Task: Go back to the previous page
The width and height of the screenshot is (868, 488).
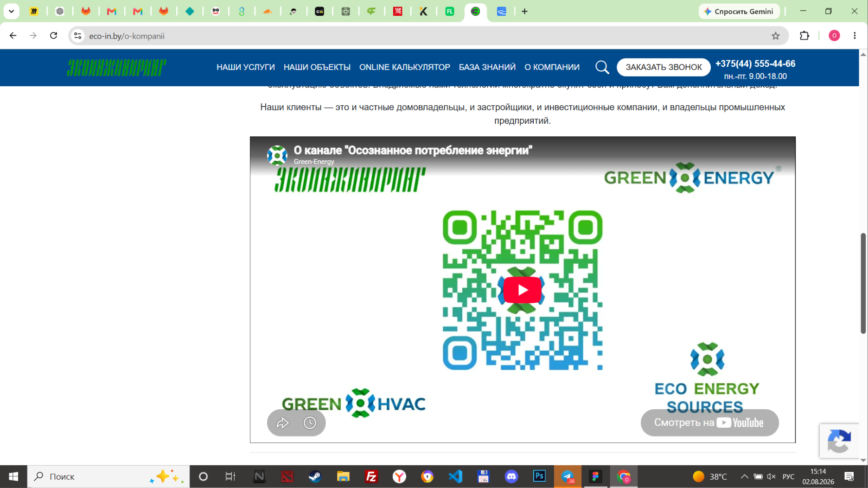Action: 13,36
